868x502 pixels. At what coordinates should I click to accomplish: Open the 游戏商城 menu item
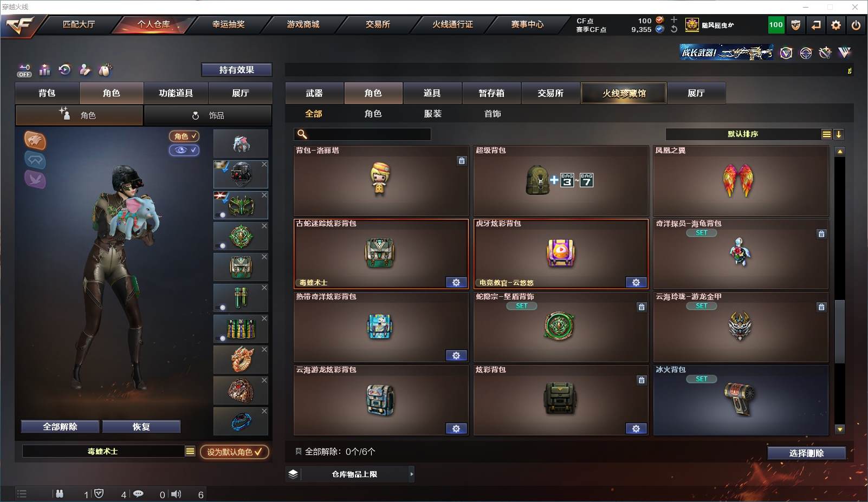[303, 24]
